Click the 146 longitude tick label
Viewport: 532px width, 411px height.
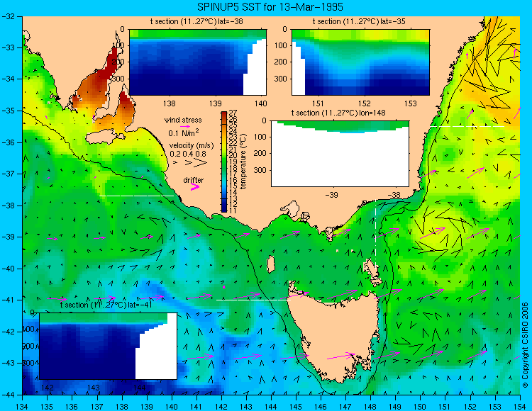pos(321,407)
